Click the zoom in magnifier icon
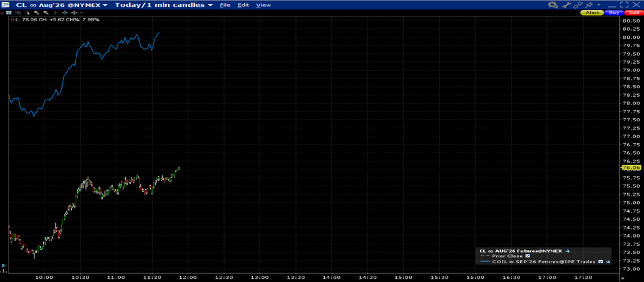This screenshot has height=282, width=644. click(36, 13)
